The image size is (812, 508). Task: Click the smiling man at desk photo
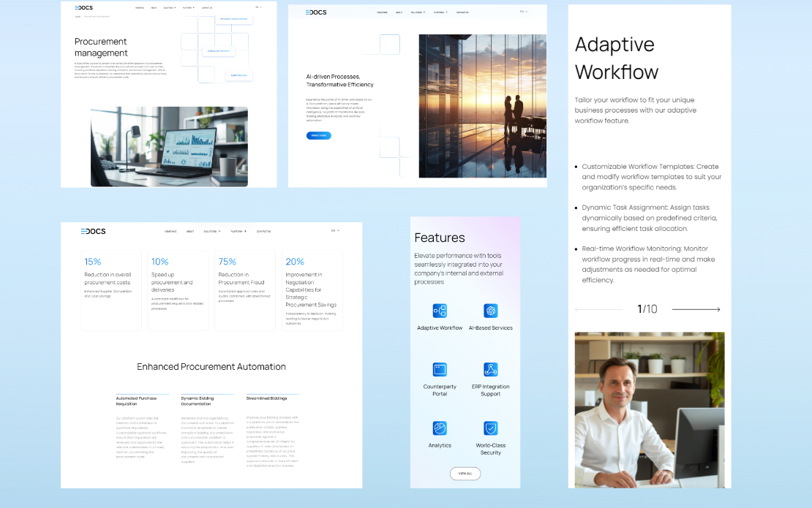650,410
